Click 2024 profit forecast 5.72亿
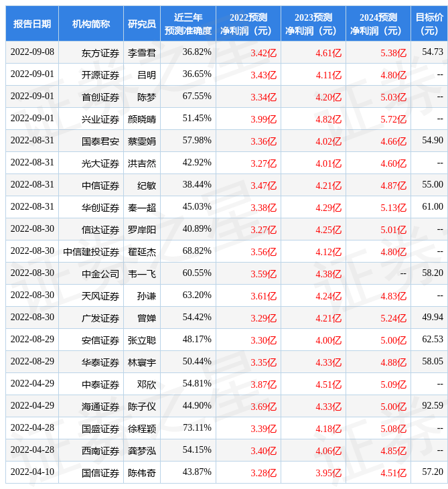 click(x=394, y=119)
